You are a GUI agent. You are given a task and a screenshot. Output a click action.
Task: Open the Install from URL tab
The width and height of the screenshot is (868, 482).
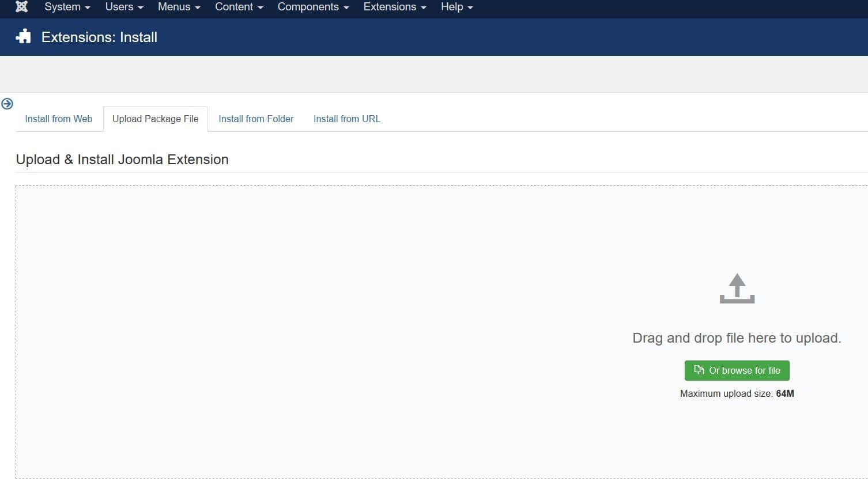click(347, 119)
